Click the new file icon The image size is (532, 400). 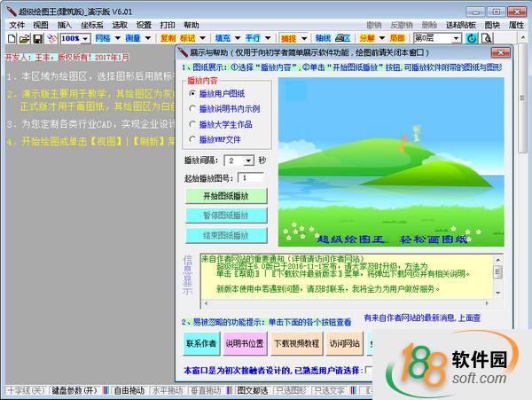coord(12,38)
